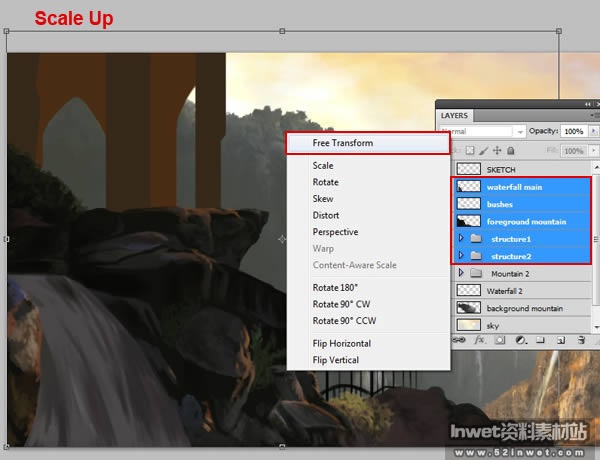Expand the Mountain 2 group
The height and width of the screenshot is (460, 600).
(x=461, y=272)
